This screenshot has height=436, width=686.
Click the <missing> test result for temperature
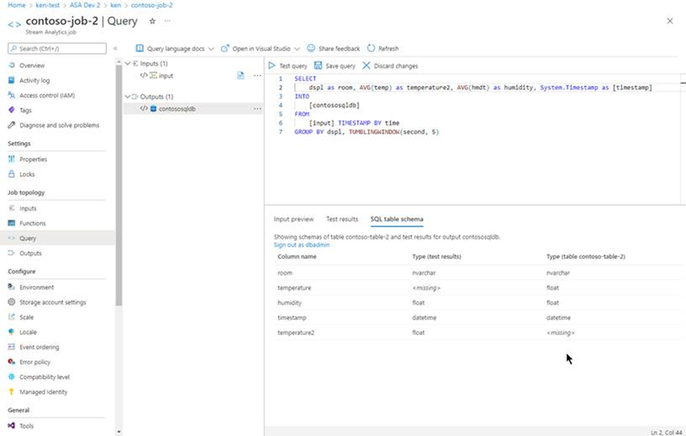426,287
